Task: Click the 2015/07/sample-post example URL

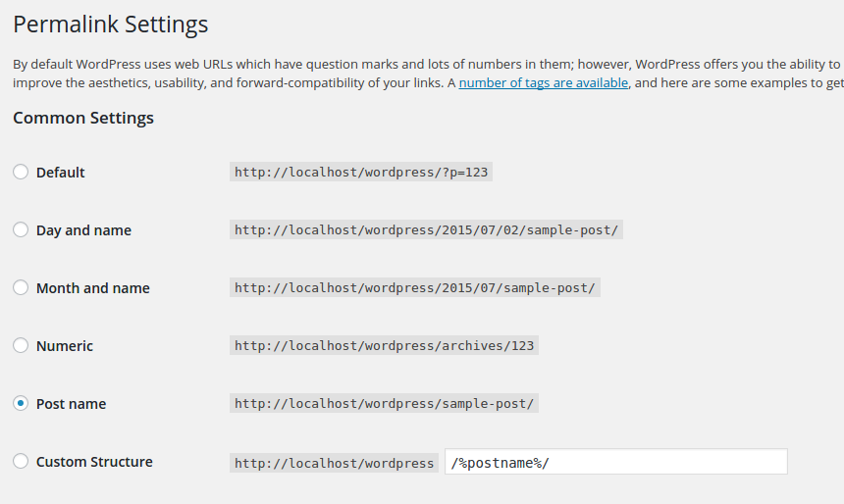Action: 414,287
